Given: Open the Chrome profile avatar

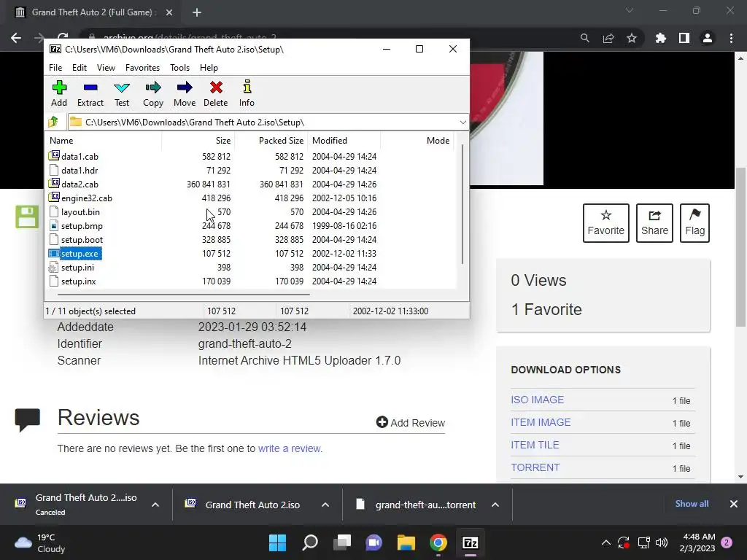Looking at the screenshot, I should 708,38.
